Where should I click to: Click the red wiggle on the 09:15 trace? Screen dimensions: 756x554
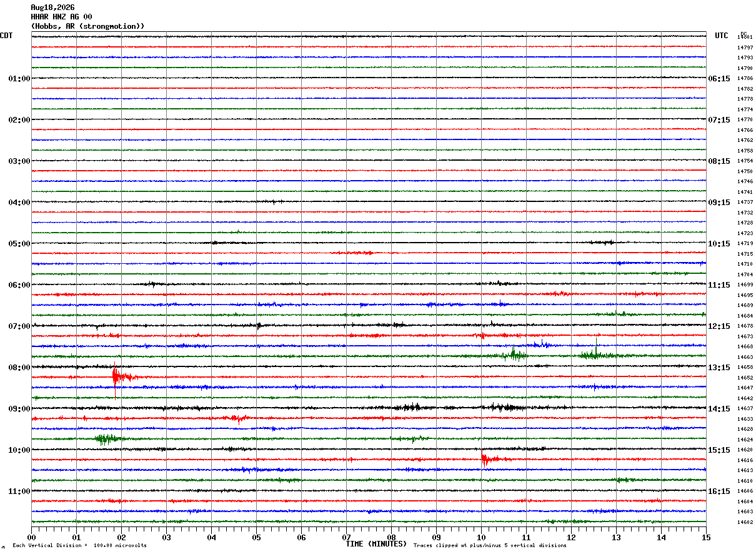click(x=239, y=418)
